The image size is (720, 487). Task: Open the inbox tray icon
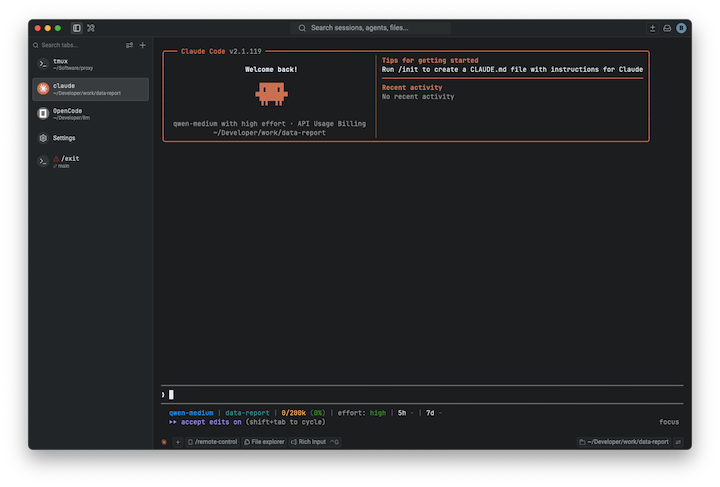(667, 28)
